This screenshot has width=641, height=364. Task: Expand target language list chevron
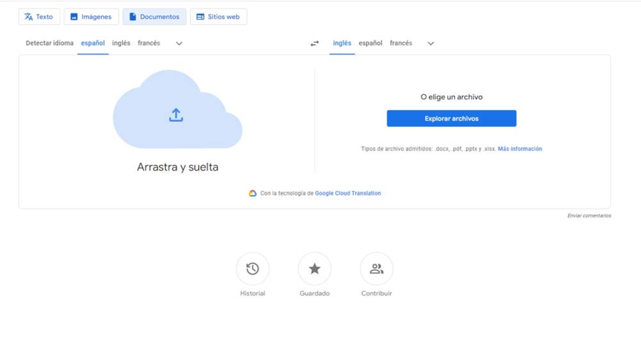point(431,43)
